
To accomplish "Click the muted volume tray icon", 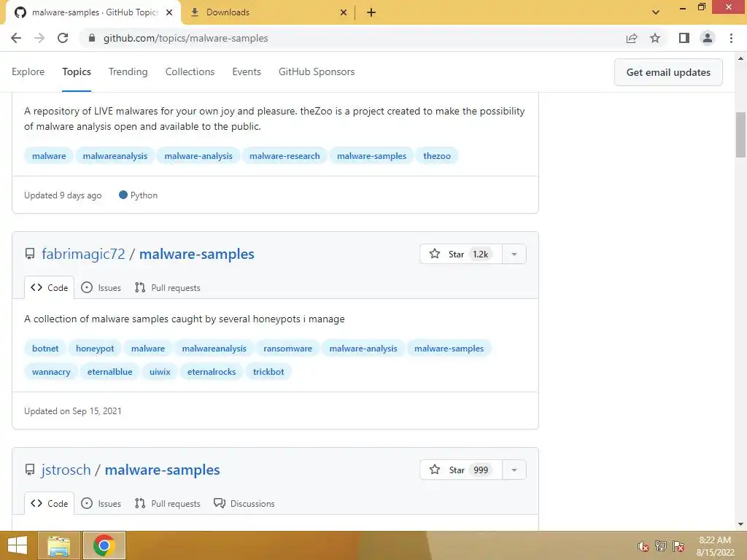I will click(643, 546).
